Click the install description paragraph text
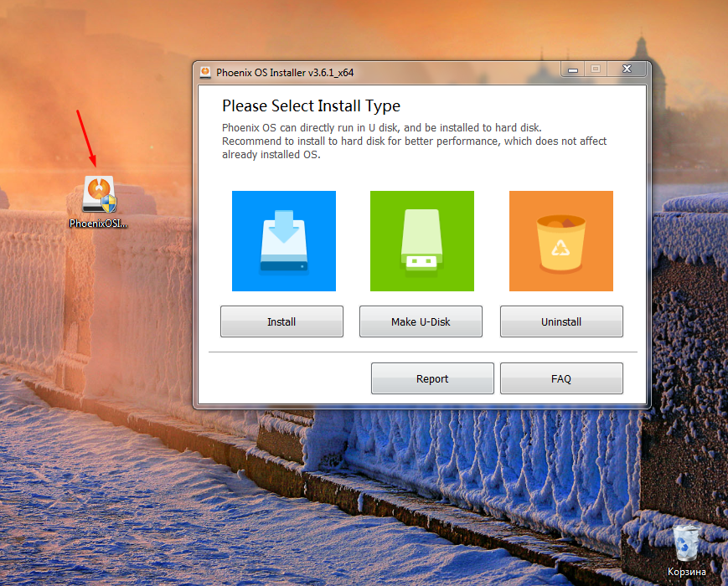 [414, 141]
